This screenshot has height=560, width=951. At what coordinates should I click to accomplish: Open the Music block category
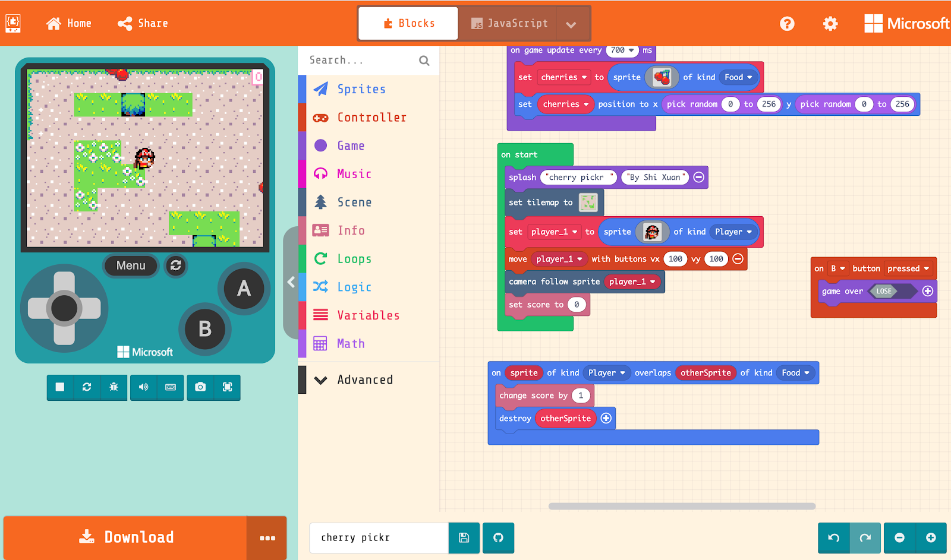click(x=369, y=174)
